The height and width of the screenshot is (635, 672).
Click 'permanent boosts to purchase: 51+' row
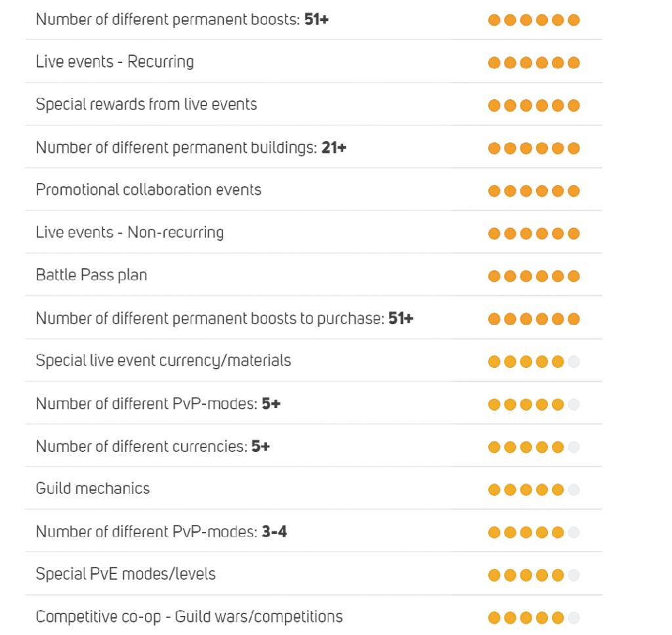[x=224, y=318]
